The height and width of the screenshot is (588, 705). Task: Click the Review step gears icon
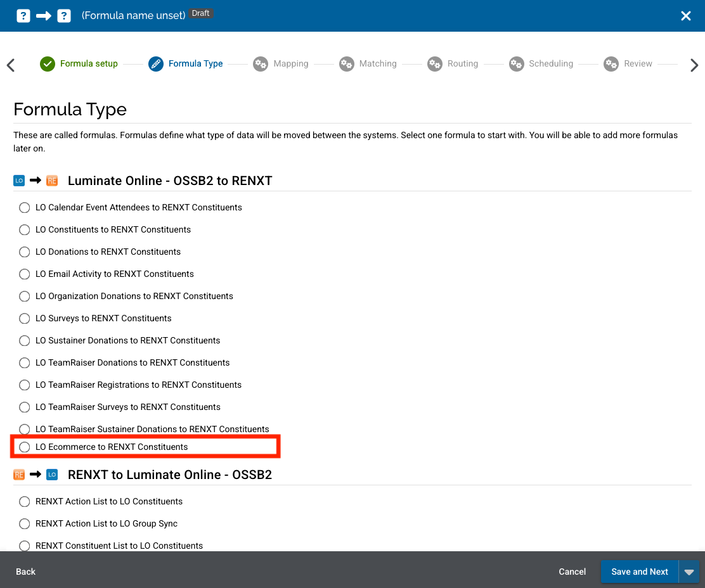click(611, 64)
